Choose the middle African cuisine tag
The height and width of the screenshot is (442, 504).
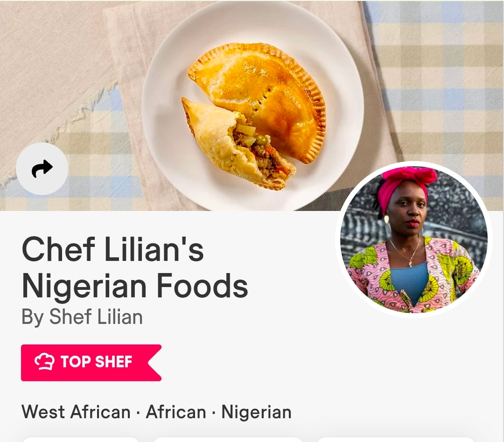coord(176,412)
